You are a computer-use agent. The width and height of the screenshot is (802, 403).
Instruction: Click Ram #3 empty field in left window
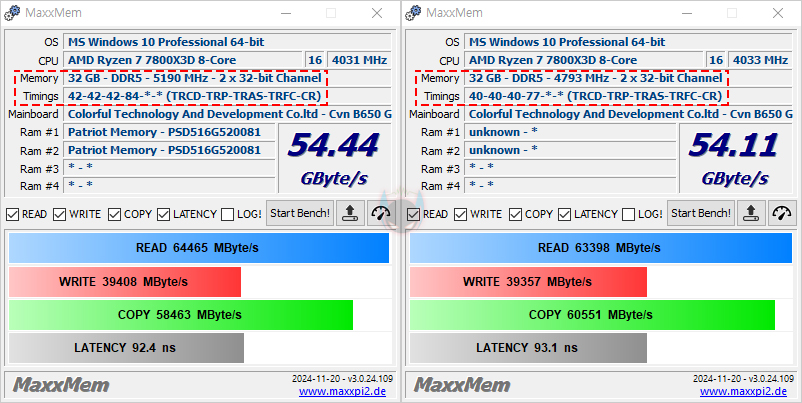[169, 168]
